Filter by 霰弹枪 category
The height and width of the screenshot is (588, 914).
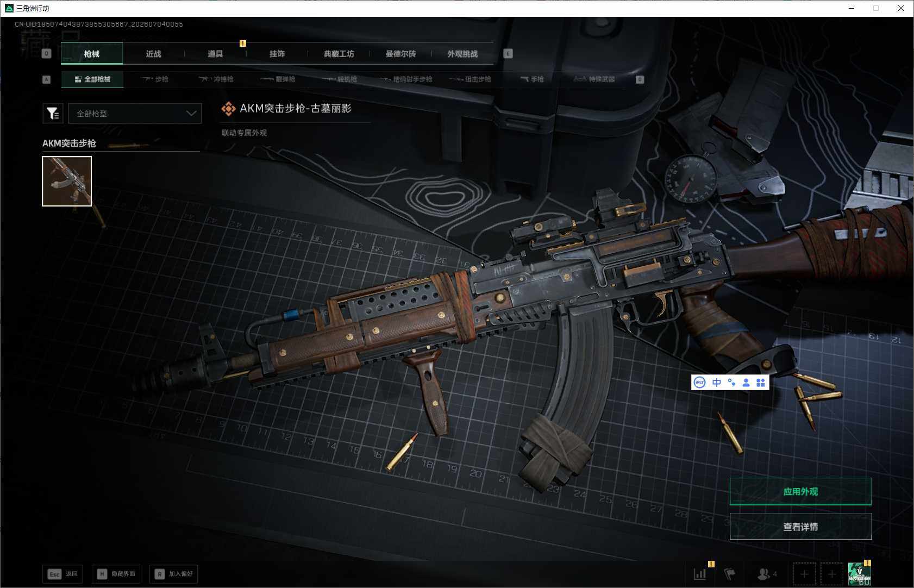pos(278,79)
